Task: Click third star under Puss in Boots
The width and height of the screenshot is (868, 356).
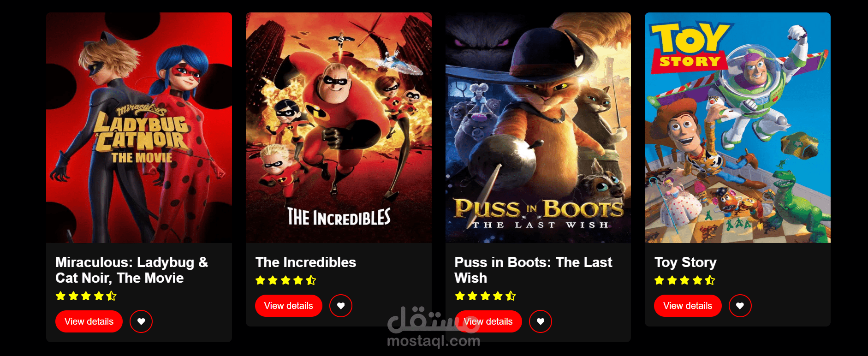Action: coord(485,296)
